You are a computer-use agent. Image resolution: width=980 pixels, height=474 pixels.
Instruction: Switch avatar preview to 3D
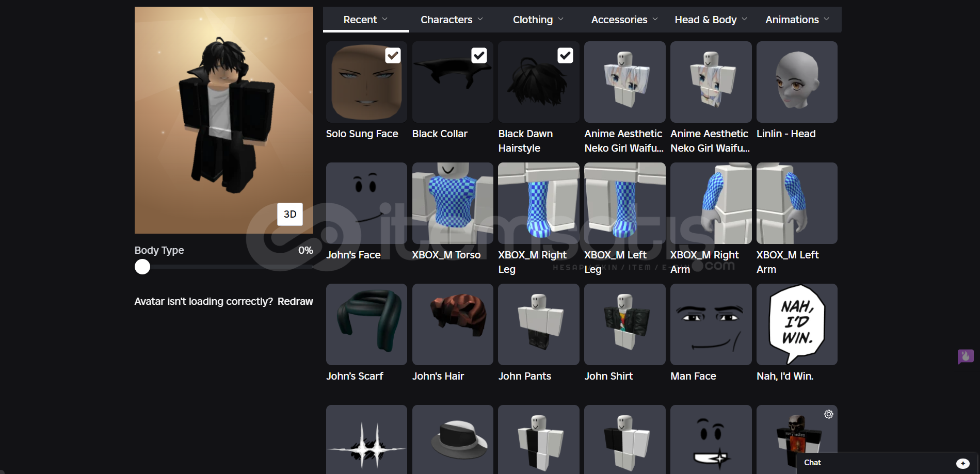coord(290,214)
